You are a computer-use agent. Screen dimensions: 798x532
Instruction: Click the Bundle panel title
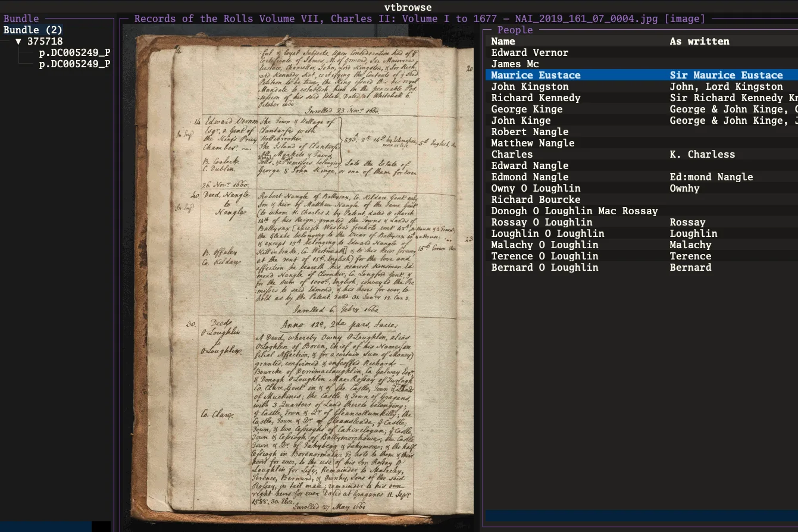(x=21, y=18)
